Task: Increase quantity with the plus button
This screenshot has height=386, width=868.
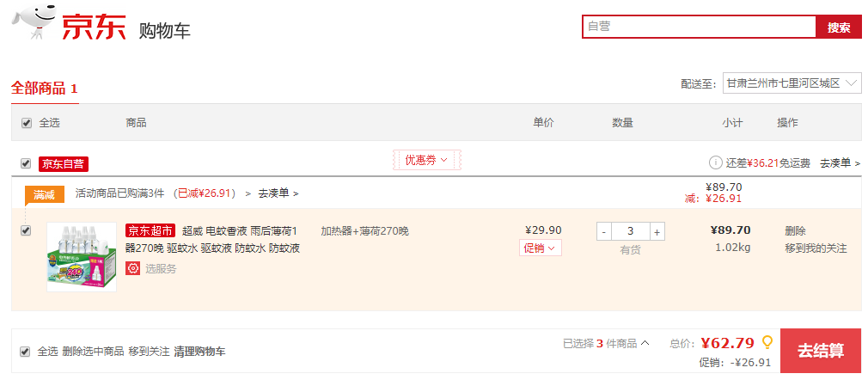Action: click(657, 231)
